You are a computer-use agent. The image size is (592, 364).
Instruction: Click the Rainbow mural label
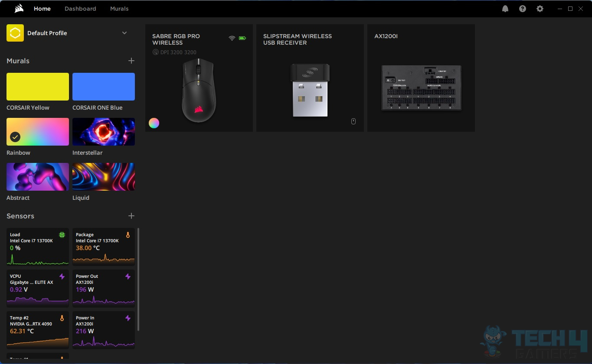[x=18, y=153]
